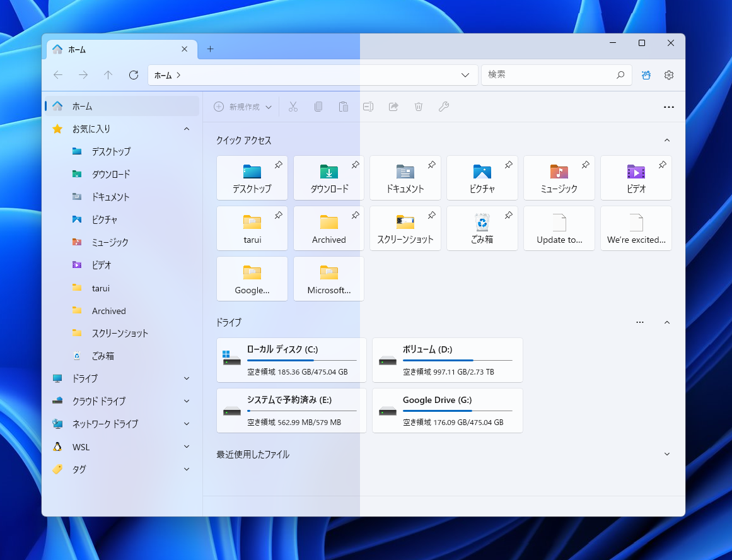732x560 pixels.
Task: Click the Paste clipboard toolbar icon
Action: (344, 107)
